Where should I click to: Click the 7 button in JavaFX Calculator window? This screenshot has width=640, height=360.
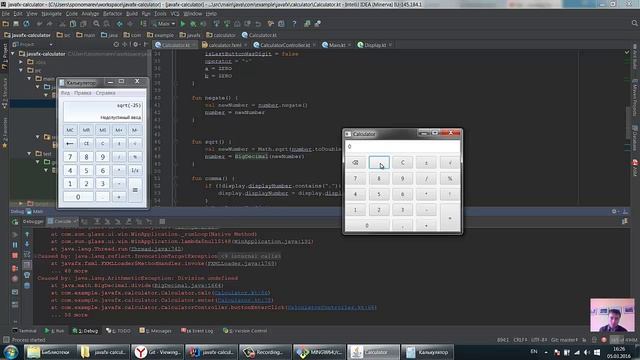[355, 178]
